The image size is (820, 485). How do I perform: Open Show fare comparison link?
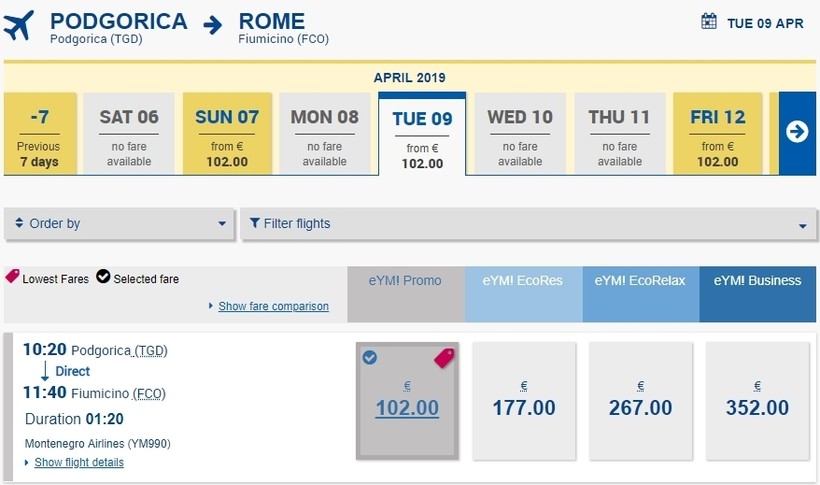[273, 306]
